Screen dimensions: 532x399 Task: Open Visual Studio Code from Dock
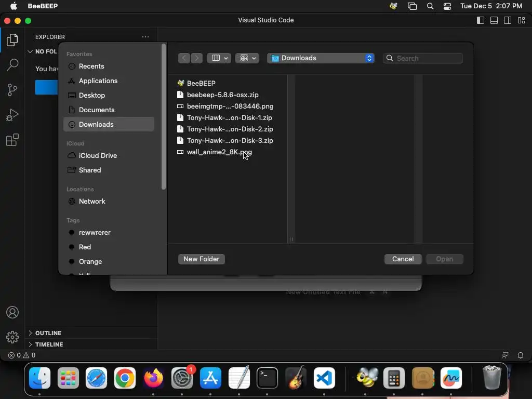[324, 378]
